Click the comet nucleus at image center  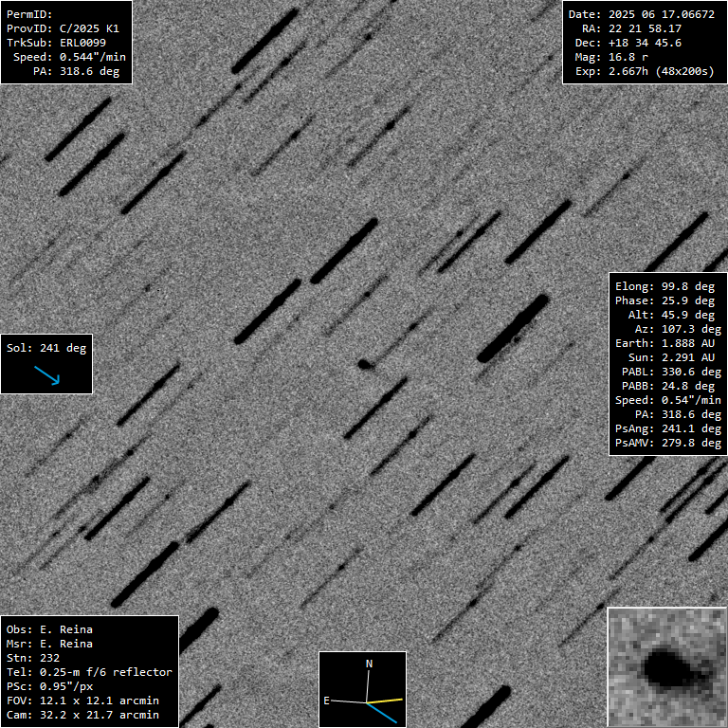[x=366, y=364]
